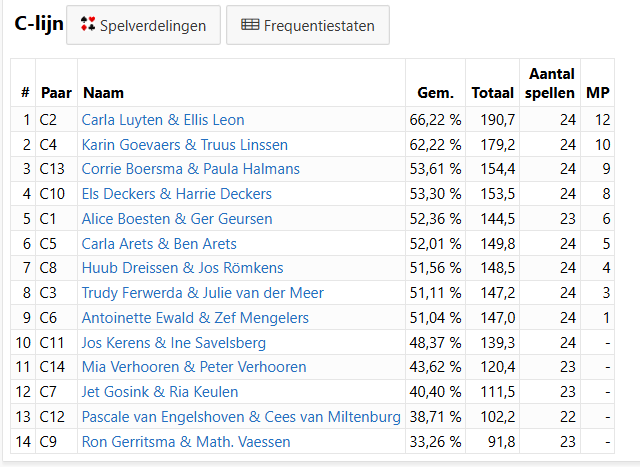
Task: Open the Spelverdelingen button
Action: (143, 25)
